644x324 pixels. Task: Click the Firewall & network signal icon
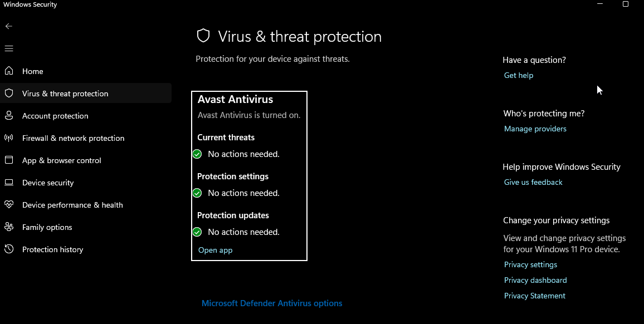9,138
